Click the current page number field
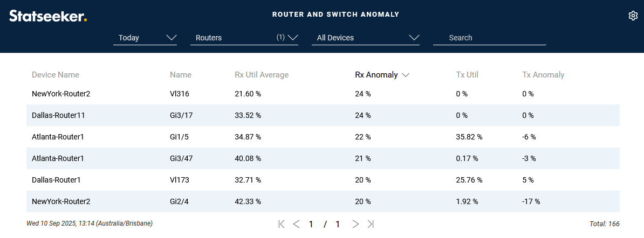Screen dimensions: 644x238 311,224
